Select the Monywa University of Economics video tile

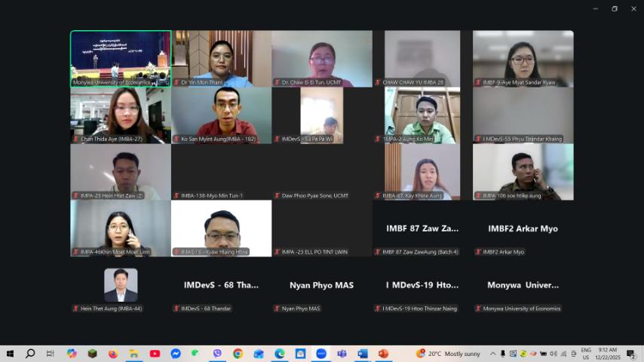(121, 58)
